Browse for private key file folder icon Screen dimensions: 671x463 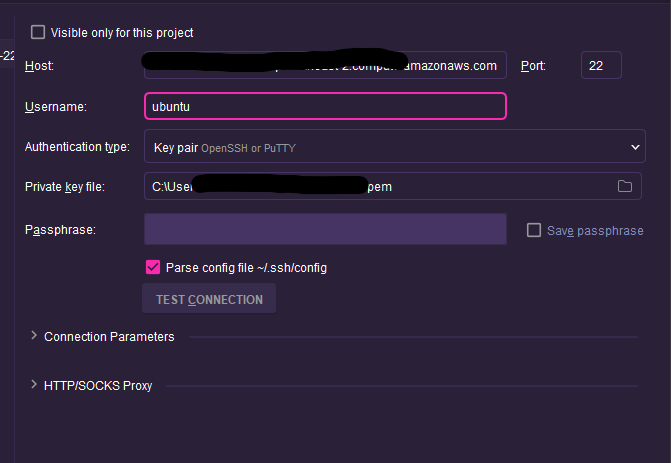pos(625,186)
